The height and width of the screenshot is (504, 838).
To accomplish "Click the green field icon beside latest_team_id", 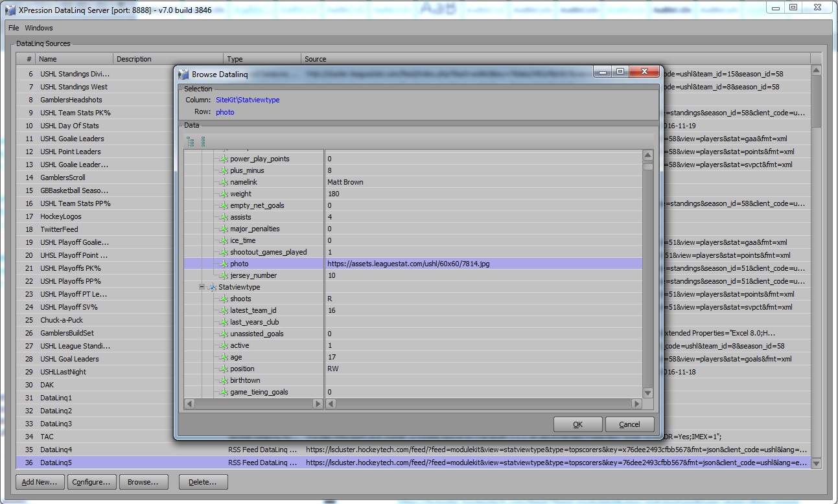I will (x=224, y=310).
